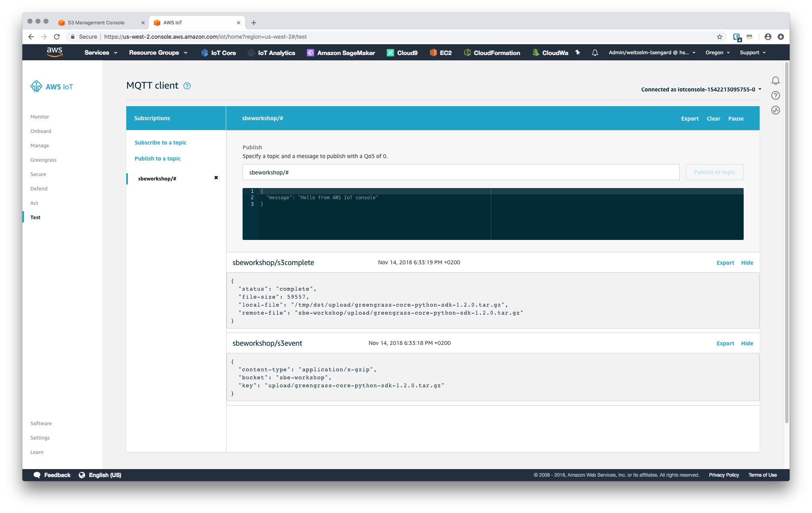Open Learn in sidebar
Screen dimensions: 812x513
pyautogui.click(x=37, y=452)
